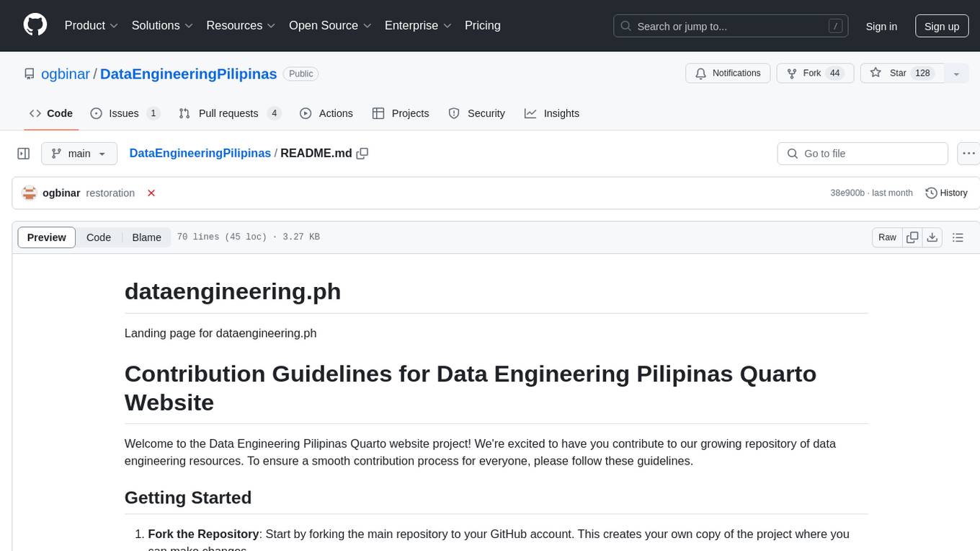The image size is (980, 551).
Task: Click the pull requests count badge 4
Action: tap(274, 113)
